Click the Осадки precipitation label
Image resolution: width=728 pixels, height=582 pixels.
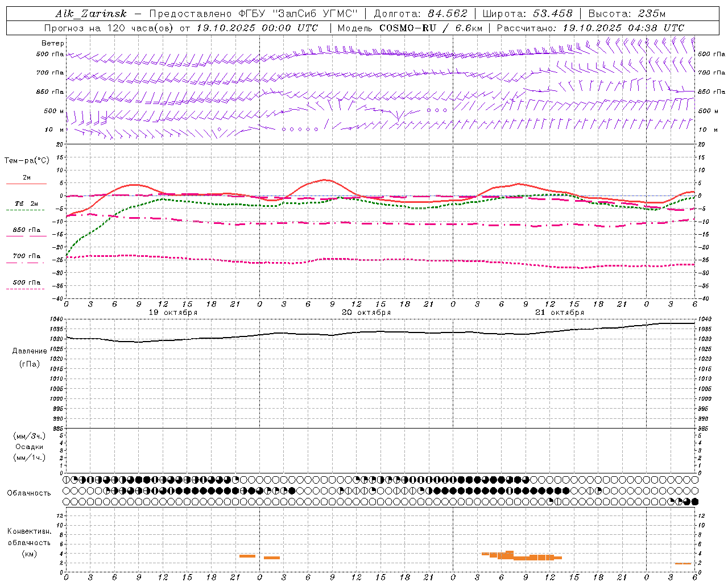coord(30,447)
